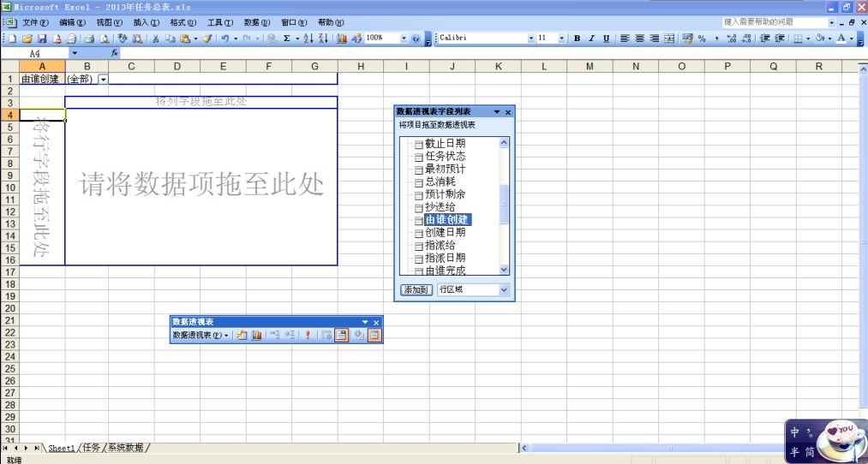Open the 由谁创建 page field dropdown in B1
The height and width of the screenshot is (464, 868).
pos(103,79)
